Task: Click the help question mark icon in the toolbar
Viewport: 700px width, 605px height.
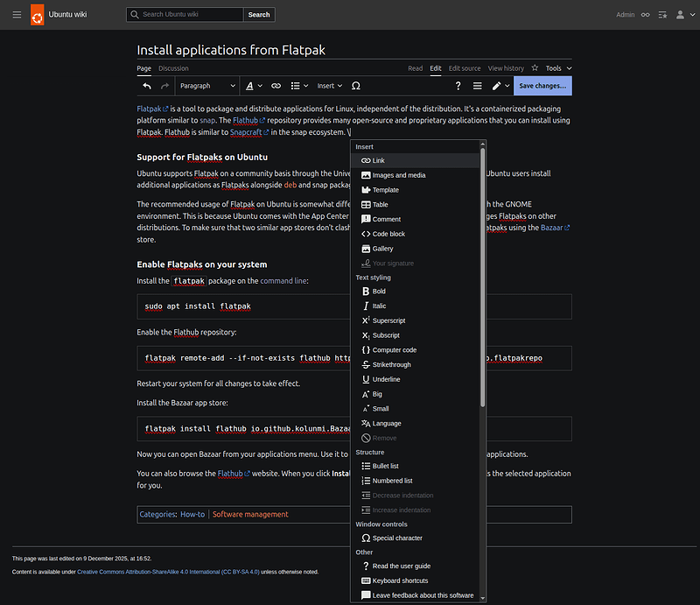Action: (458, 85)
